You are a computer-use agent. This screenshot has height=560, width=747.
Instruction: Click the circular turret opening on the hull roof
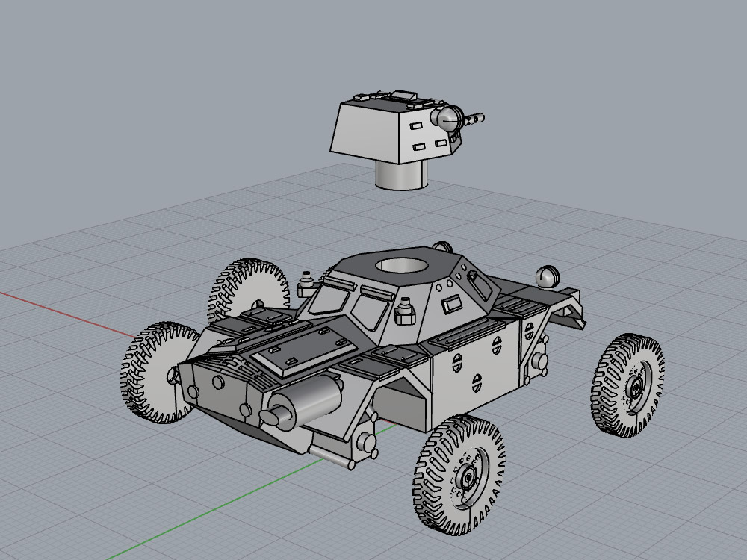[402, 265]
